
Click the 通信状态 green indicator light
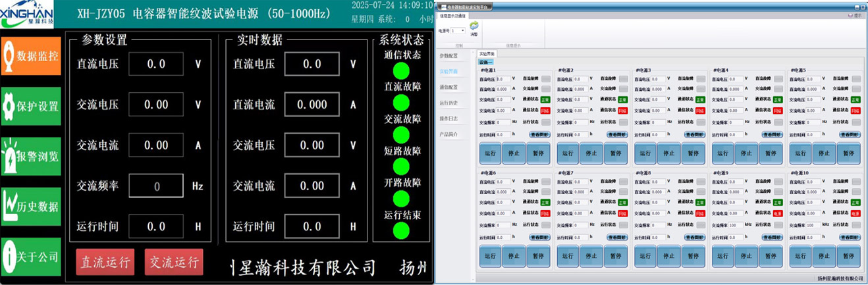coord(401,70)
